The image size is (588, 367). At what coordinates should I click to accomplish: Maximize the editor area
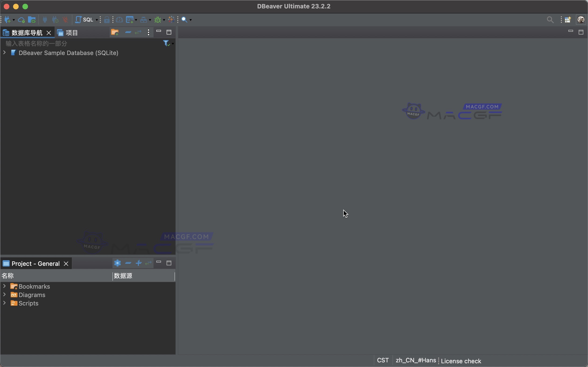point(581,32)
